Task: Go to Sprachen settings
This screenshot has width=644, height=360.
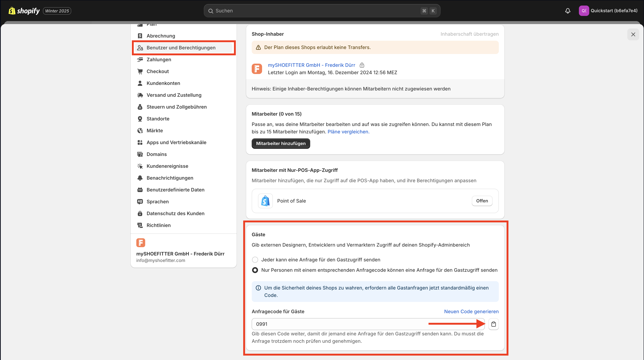Action: 184,201
